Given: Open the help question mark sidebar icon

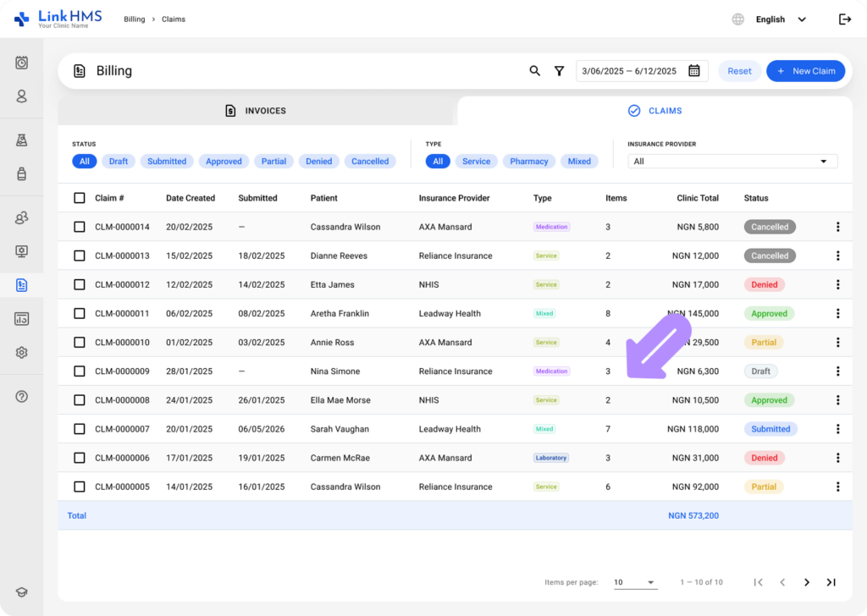Looking at the screenshot, I should point(21,397).
